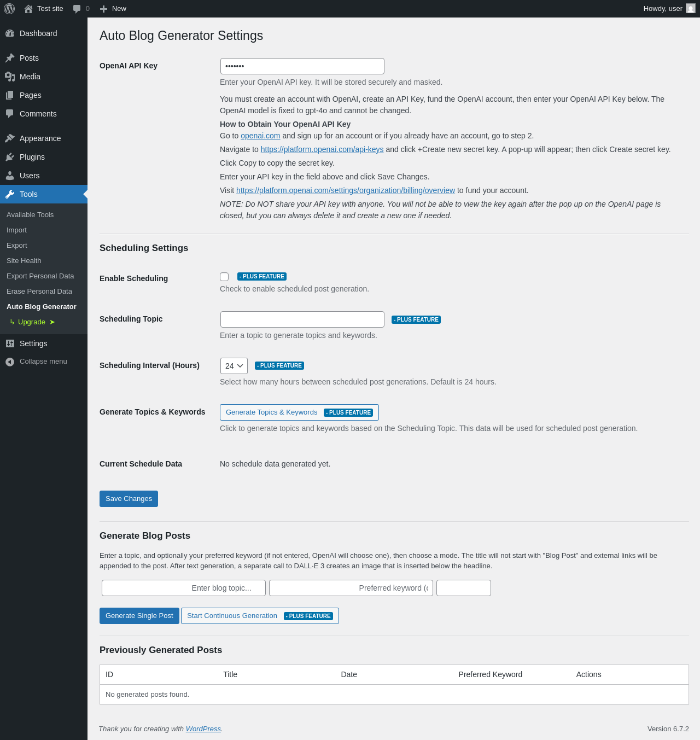Click Generate Single Post button
Viewport: 700px width, 740px height.
click(139, 616)
